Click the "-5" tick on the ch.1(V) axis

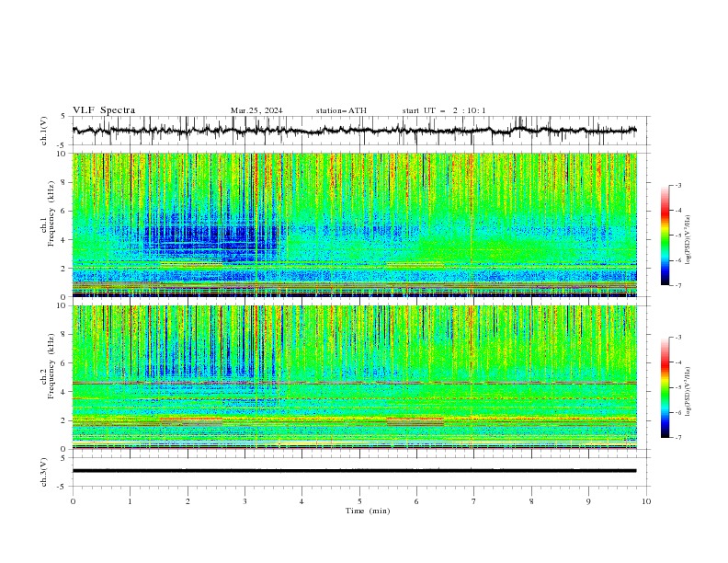pos(63,145)
